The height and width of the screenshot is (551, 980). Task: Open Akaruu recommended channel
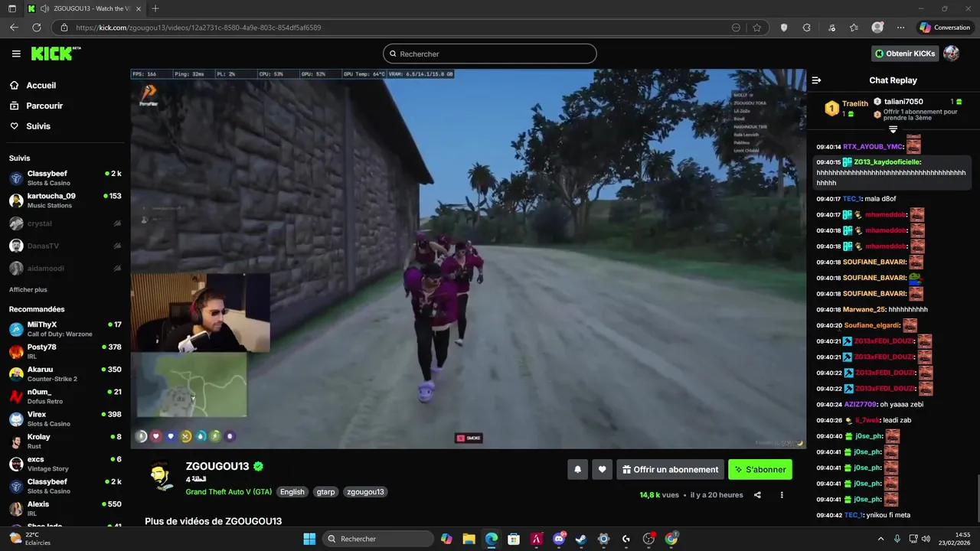65,374
